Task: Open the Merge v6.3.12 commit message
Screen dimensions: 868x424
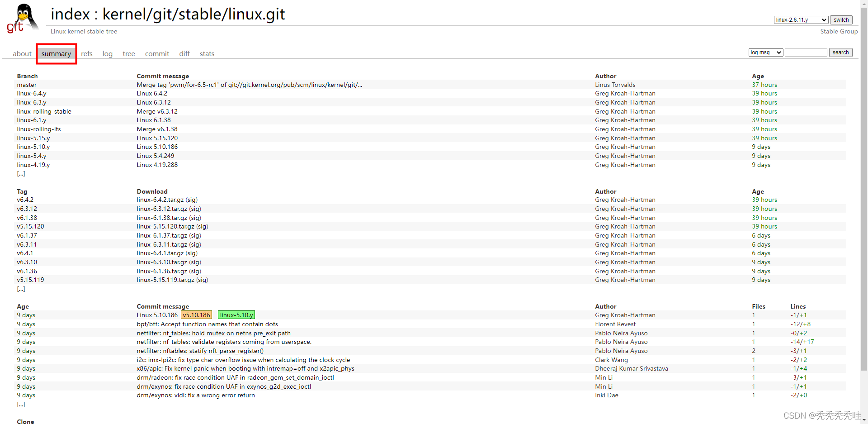Action: pos(157,112)
